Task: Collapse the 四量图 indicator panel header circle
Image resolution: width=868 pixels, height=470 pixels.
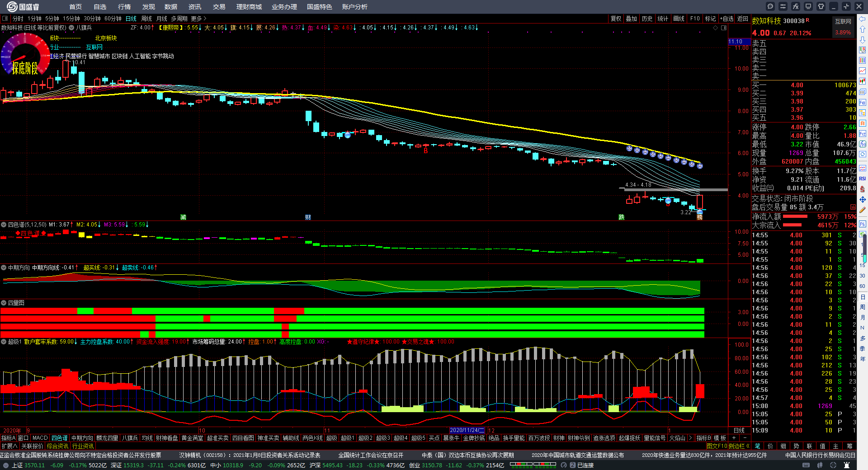Action: point(4,303)
